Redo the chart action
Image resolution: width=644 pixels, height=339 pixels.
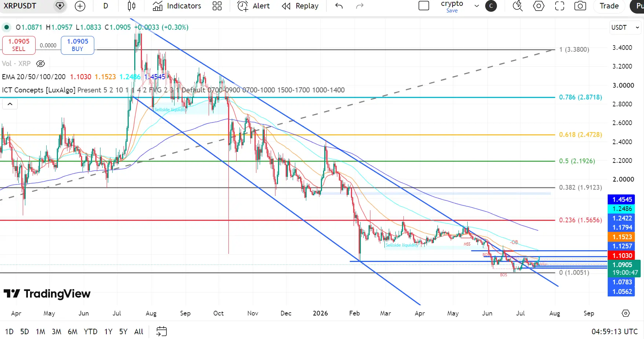coord(360,6)
